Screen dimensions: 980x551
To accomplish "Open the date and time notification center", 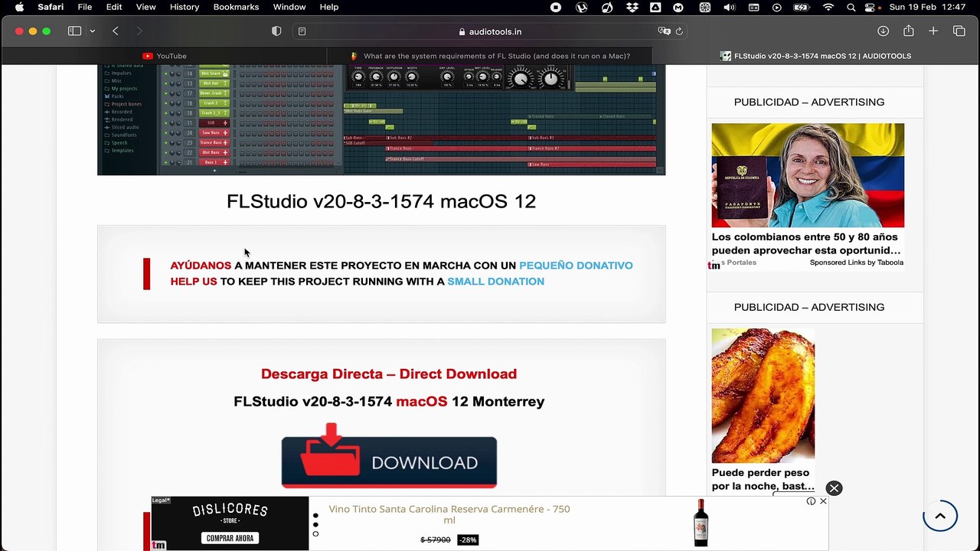I will point(928,7).
